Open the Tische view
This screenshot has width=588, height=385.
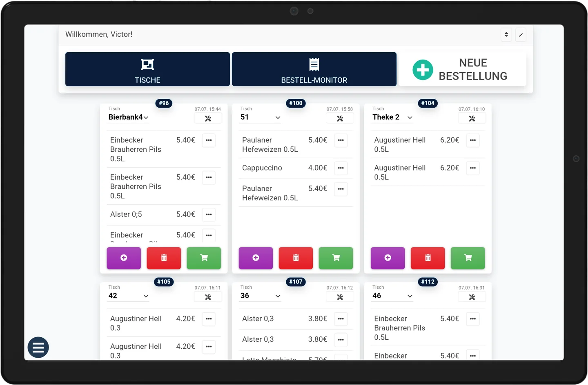click(147, 69)
